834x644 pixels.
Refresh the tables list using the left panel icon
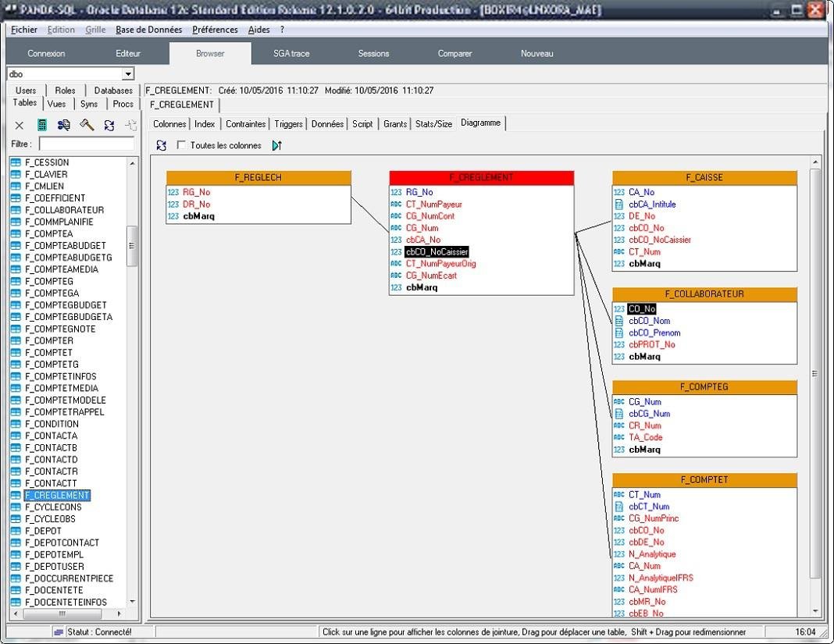tap(109, 125)
